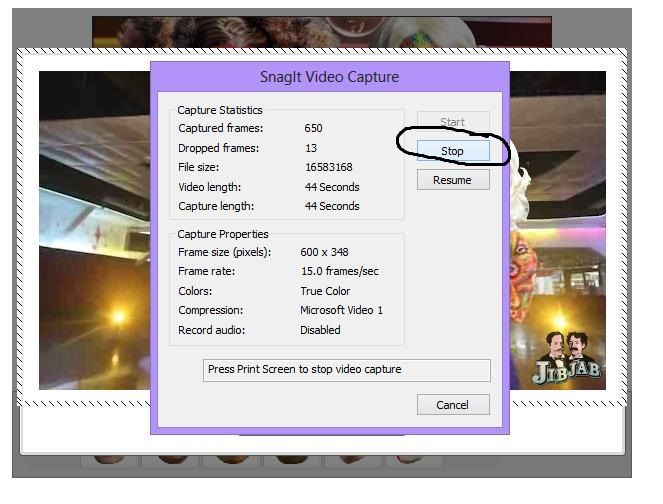Viewport: 663px width, 504px height.
Task: Click the Record audio Disabled value
Action: tap(320, 330)
